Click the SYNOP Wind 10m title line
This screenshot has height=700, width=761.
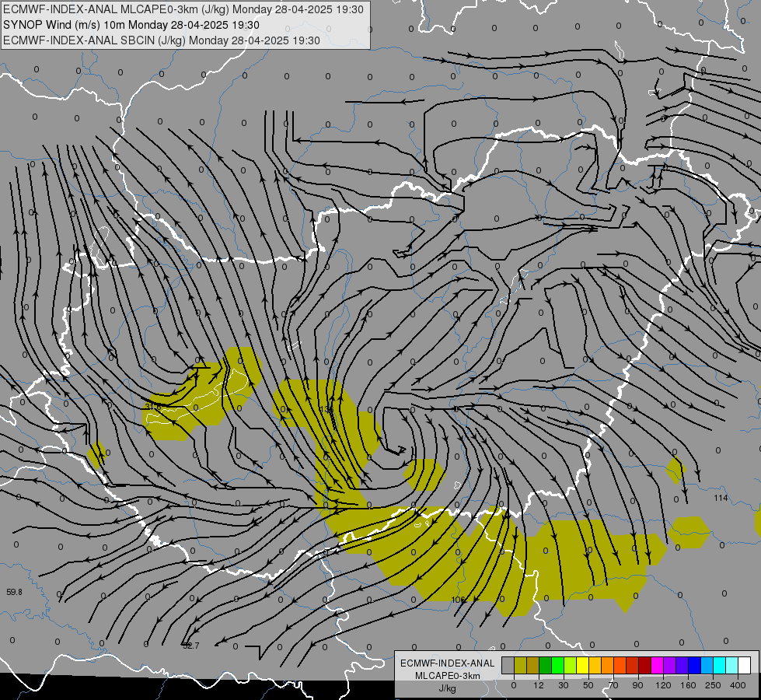[131, 25]
